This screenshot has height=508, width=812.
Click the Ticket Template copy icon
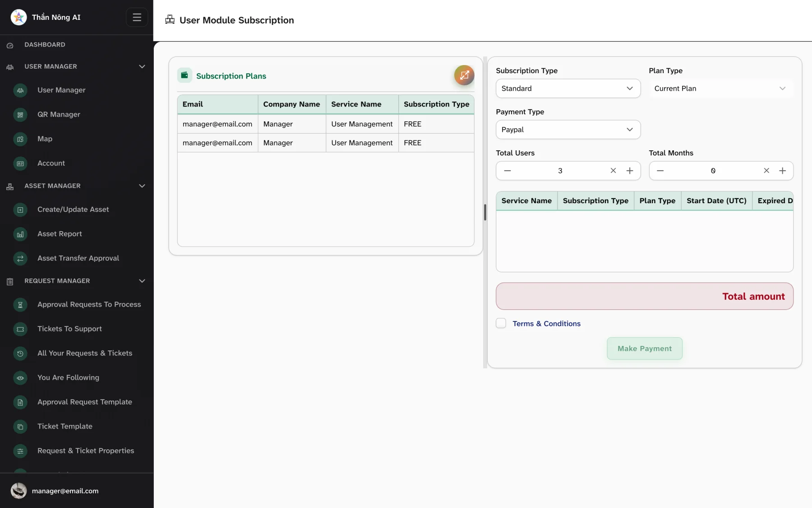[20, 427]
